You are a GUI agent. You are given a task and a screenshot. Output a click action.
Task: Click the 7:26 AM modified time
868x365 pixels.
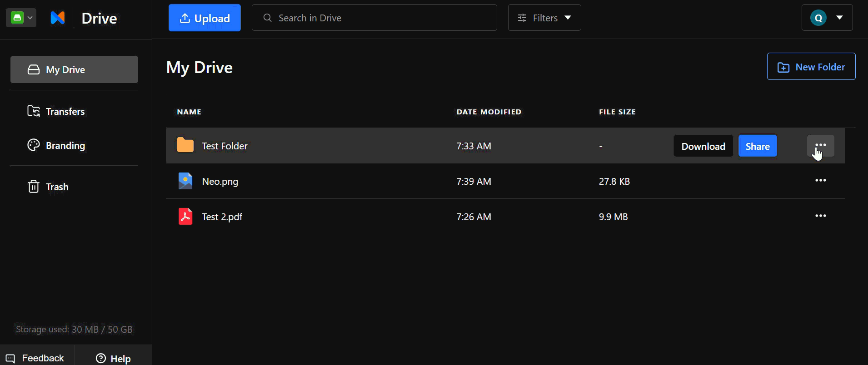(x=474, y=217)
